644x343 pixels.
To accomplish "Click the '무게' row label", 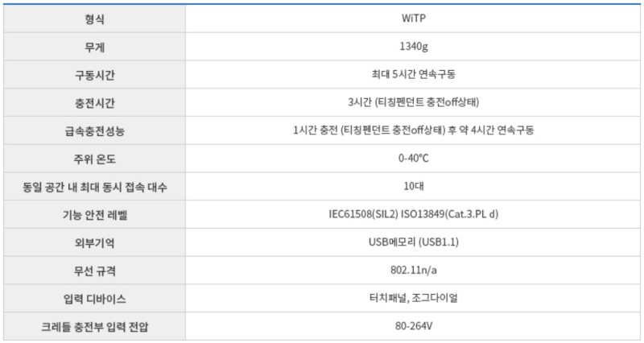I will point(94,47).
